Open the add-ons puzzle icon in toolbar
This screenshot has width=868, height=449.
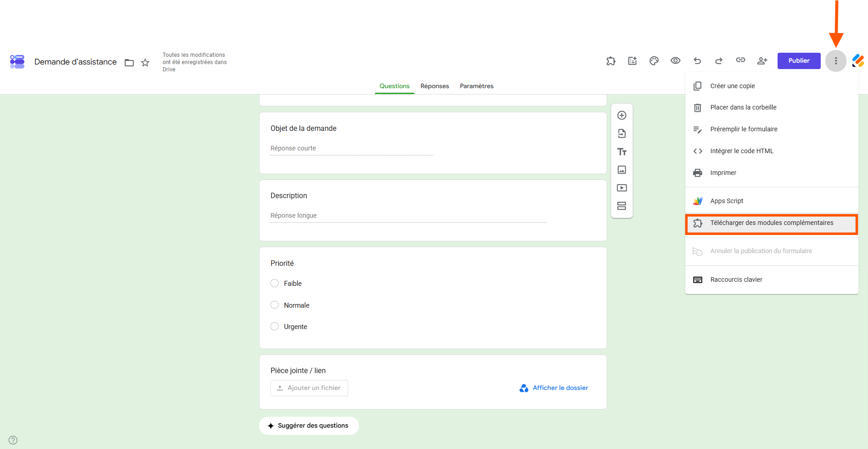(611, 61)
